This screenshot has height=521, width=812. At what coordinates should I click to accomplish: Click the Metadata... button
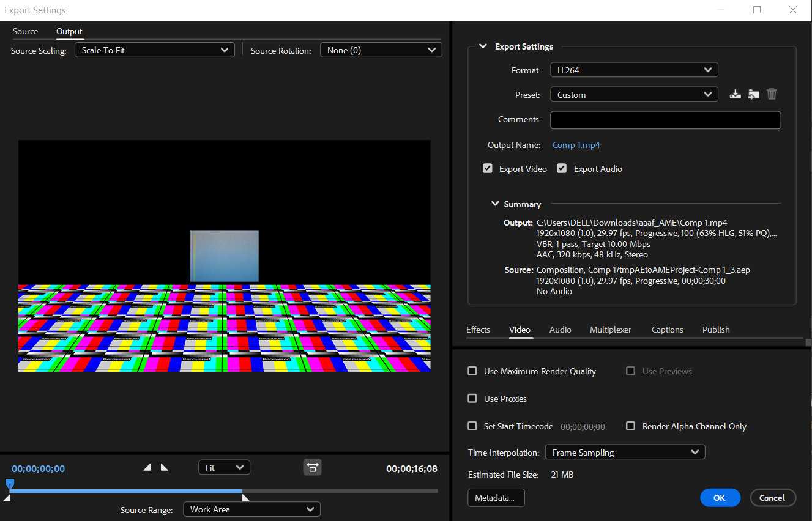point(496,498)
